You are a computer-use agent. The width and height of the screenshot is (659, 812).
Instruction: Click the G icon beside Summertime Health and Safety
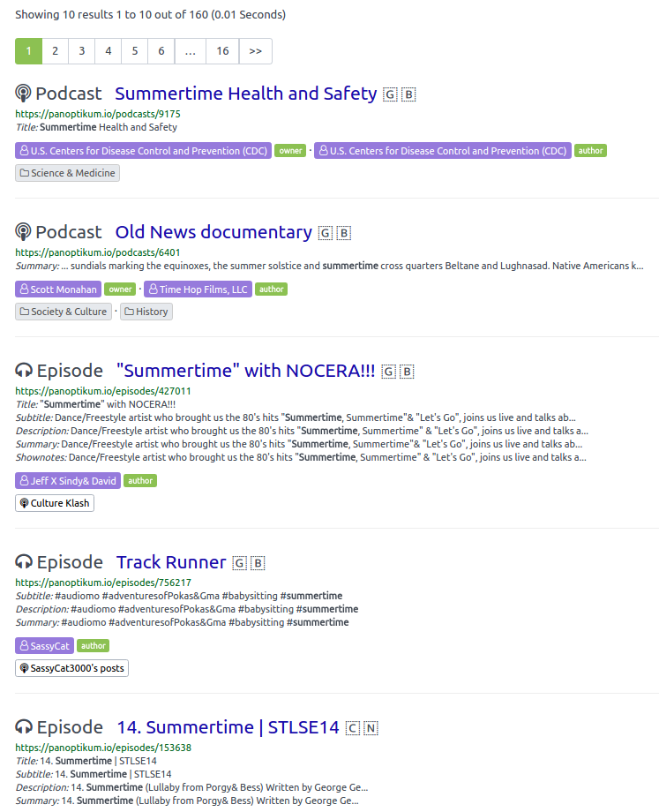(390, 94)
